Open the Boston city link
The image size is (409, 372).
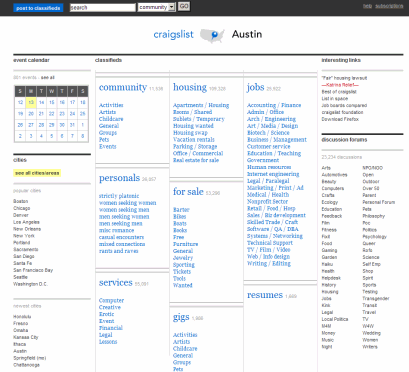coord(21,201)
